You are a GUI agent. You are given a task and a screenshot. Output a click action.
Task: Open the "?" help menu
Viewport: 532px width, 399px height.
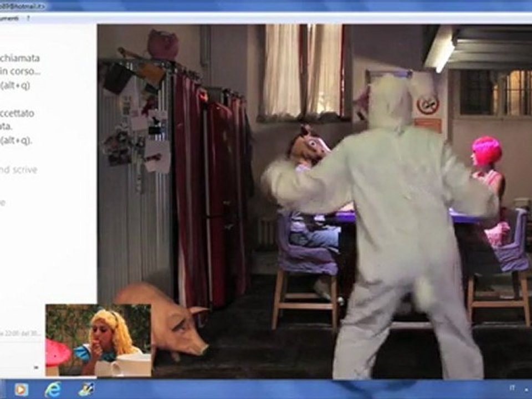[x=28, y=18]
